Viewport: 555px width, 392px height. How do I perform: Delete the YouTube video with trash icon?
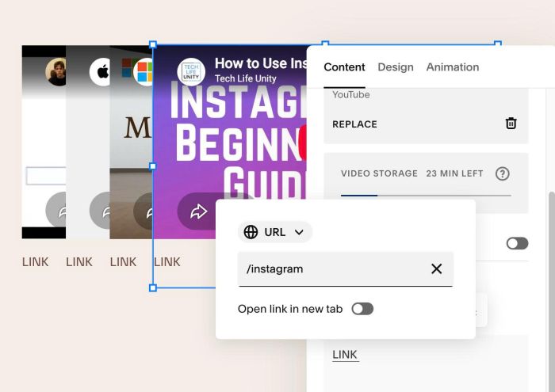click(x=511, y=124)
